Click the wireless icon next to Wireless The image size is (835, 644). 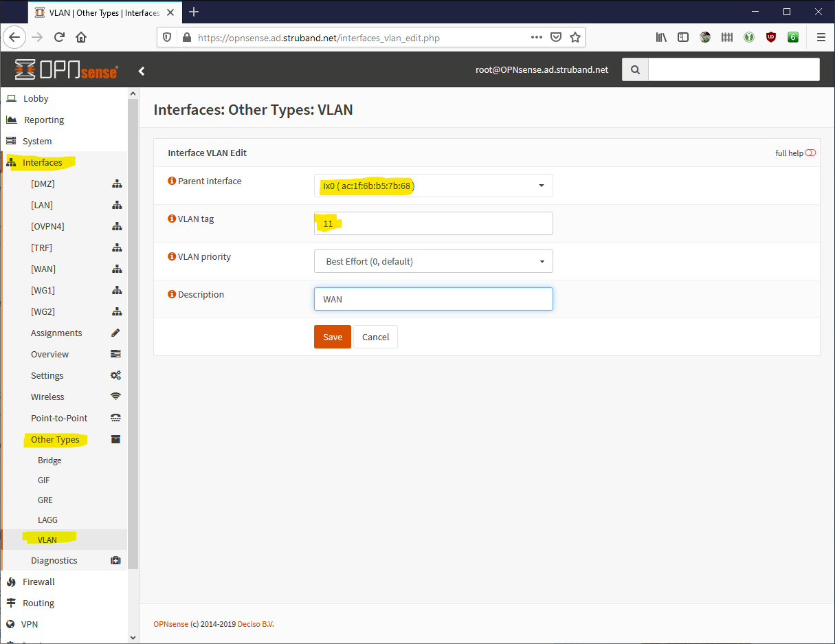[x=115, y=397]
